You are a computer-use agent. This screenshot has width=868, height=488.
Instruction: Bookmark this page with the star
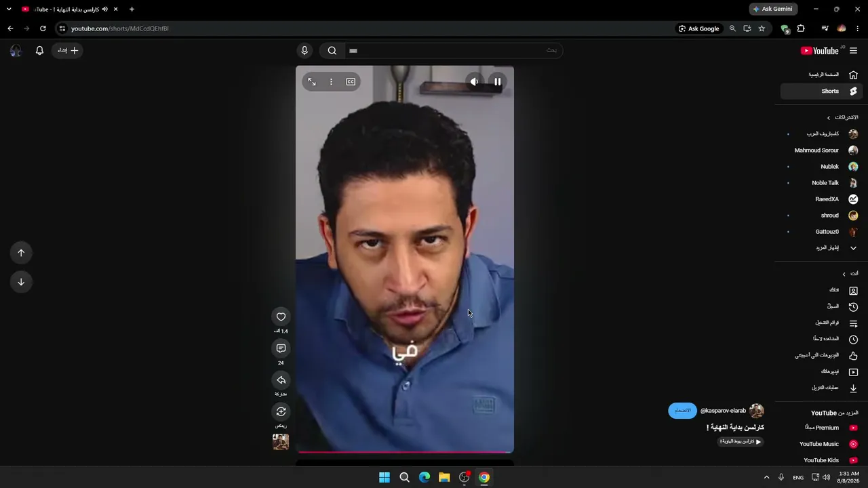tap(762, 28)
